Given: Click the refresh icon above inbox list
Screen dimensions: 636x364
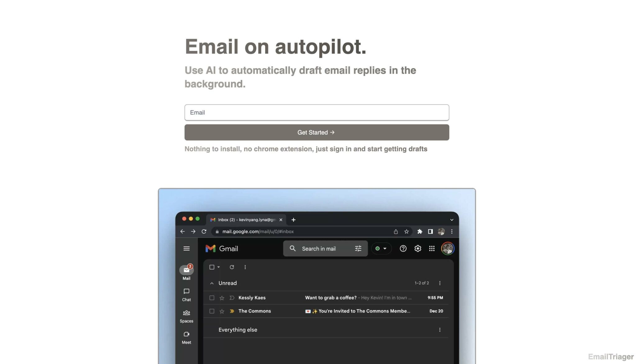Looking at the screenshot, I should tap(232, 267).
